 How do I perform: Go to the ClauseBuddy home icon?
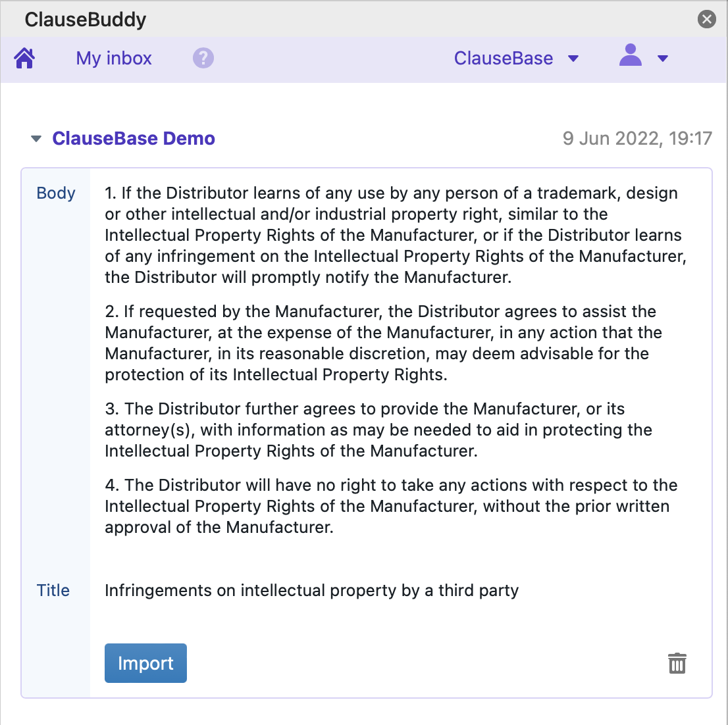tap(24, 59)
